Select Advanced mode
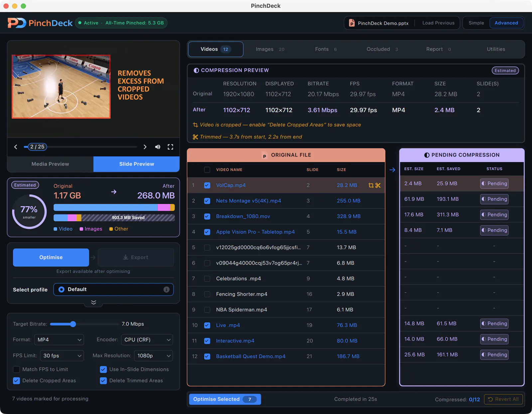The height and width of the screenshot is (414, 532). [506, 23]
